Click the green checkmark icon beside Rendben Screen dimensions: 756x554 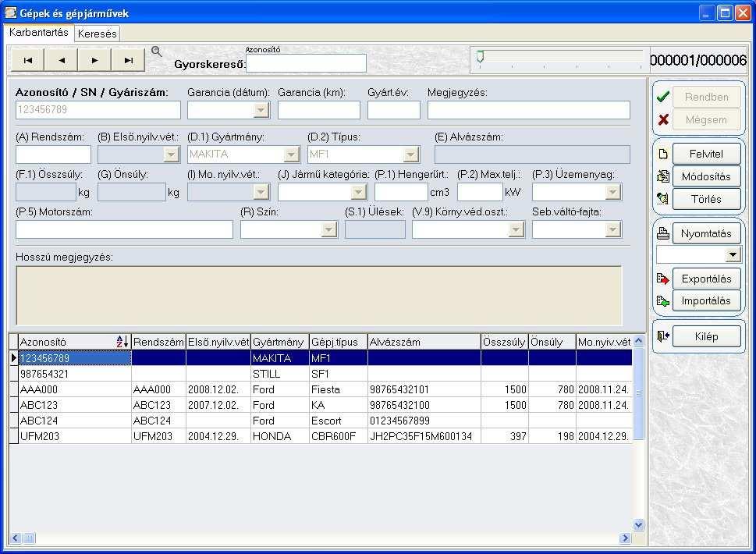pyautogui.click(x=663, y=97)
